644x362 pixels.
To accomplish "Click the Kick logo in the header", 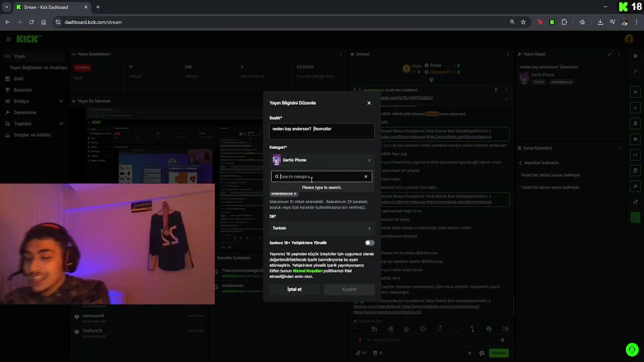I will (28, 39).
